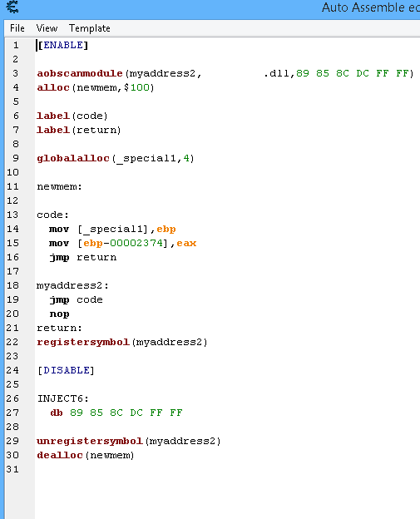Open the Template menu
420x519 pixels.
[x=89, y=28]
